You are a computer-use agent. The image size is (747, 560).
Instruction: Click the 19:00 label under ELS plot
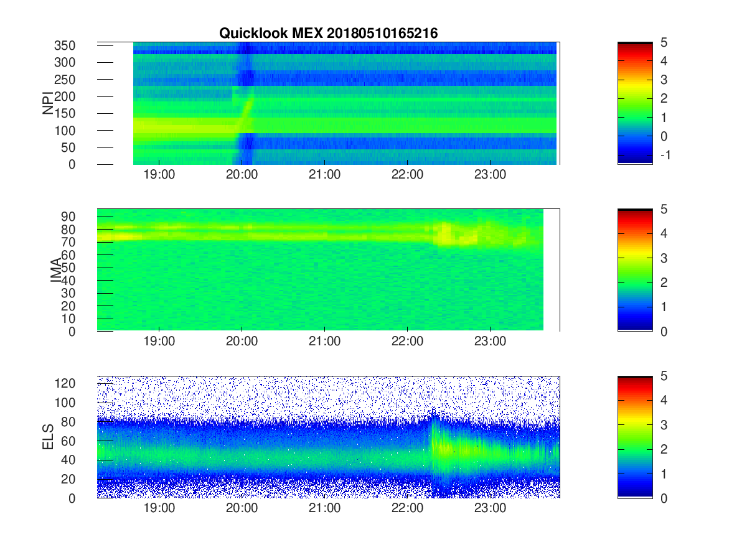[x=159, y=508]
